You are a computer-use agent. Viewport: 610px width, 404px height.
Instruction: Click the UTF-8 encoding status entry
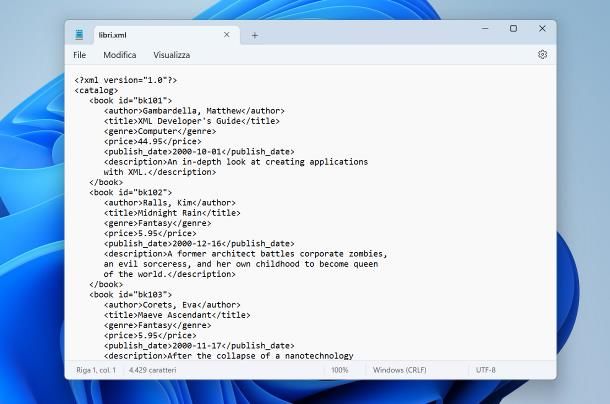pos(486,370)
